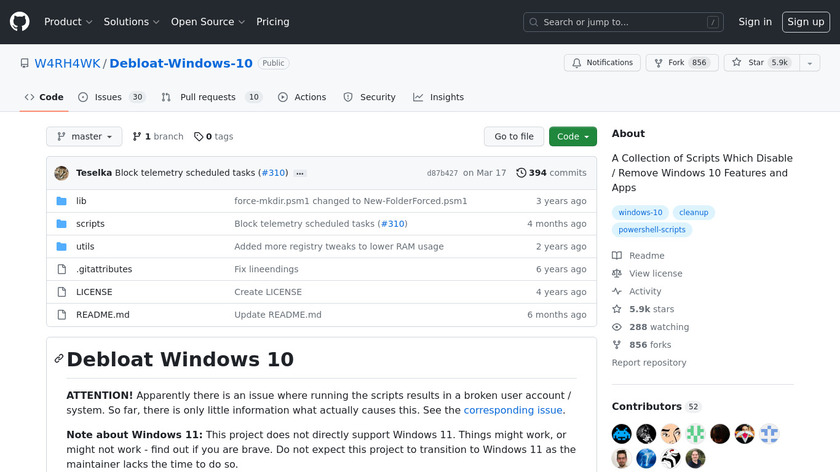Open Teselka author link
The height and width of the screenshot is (472, 840).
pos(94,173)
